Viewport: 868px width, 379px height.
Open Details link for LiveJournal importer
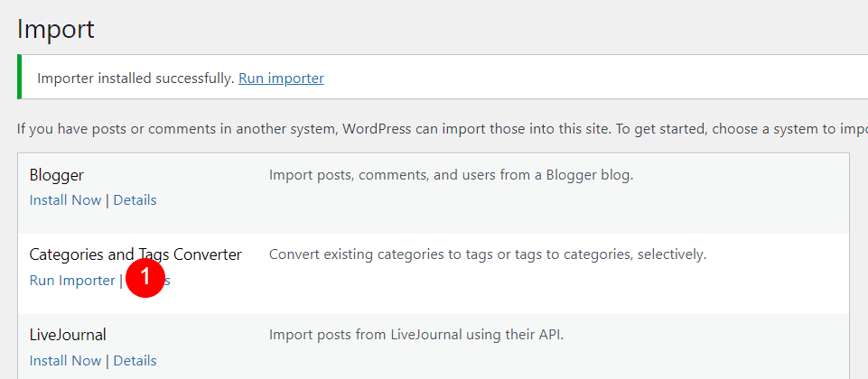(x=135, y=361)
